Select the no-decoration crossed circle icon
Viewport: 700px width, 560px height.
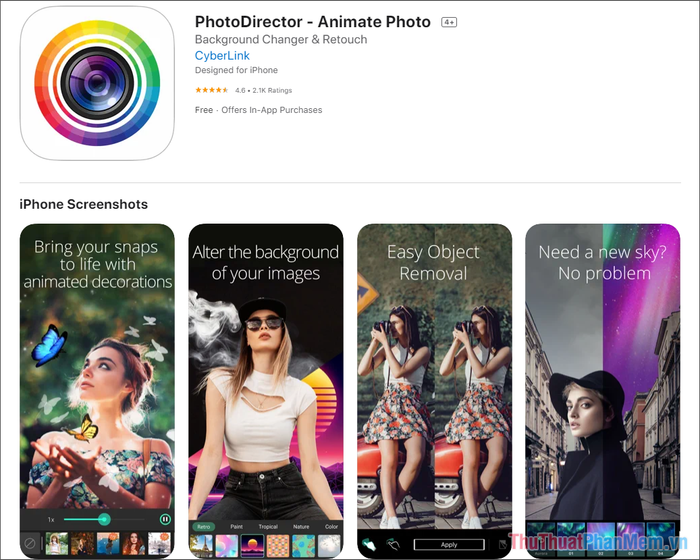(30, 543)
